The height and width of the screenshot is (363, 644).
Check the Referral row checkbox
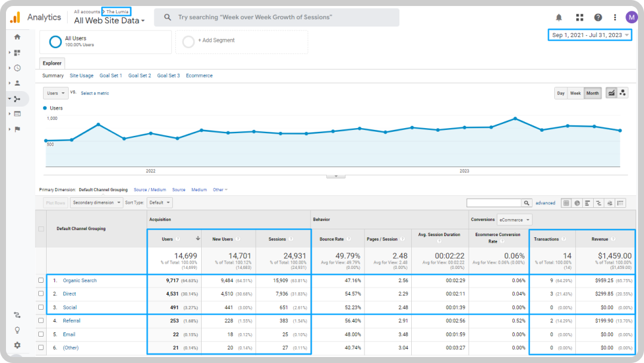coord(41,320)
